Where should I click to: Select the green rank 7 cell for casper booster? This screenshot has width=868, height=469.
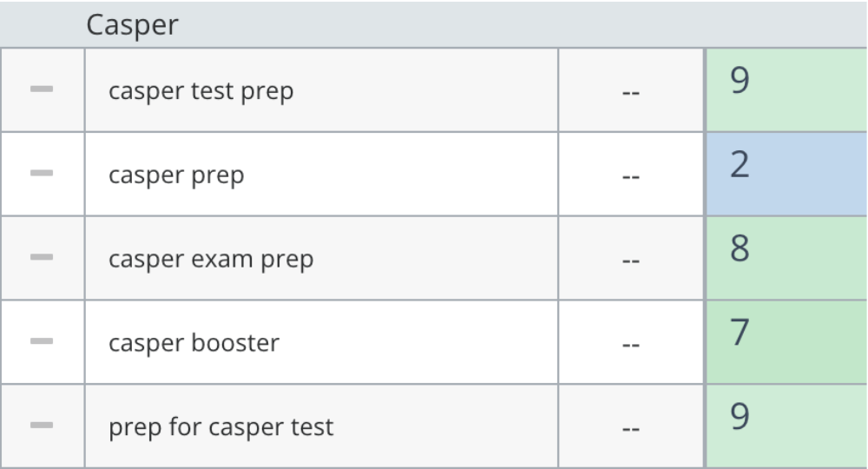[x=786, y=343]
